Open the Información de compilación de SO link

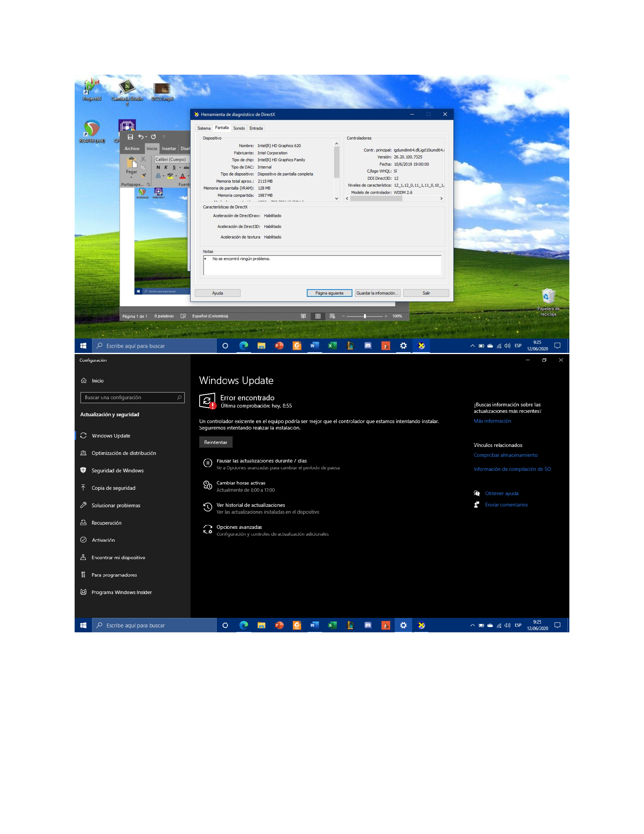pyautogui.click(x=512, y=469)
